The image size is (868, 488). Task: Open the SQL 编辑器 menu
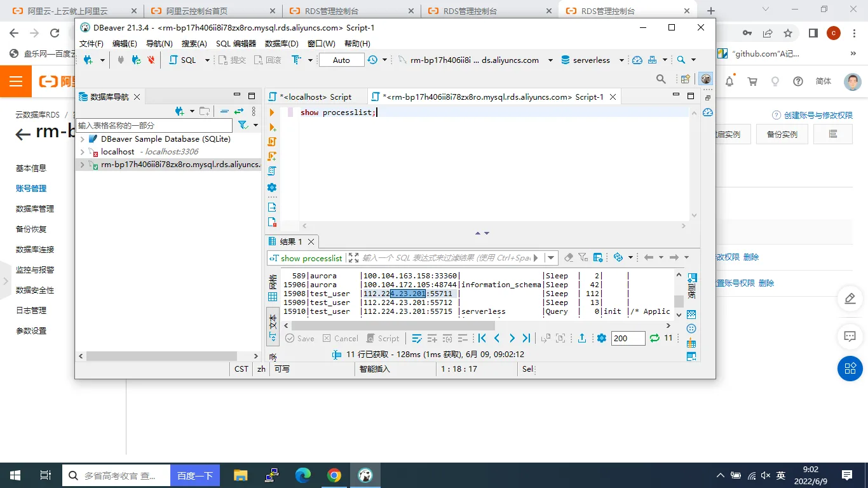click(236, 43)
